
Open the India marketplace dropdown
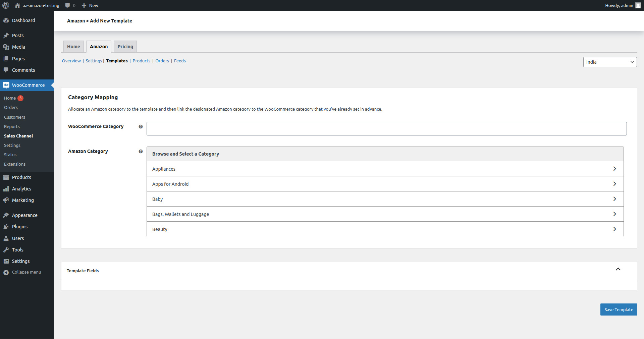[609, 62]
